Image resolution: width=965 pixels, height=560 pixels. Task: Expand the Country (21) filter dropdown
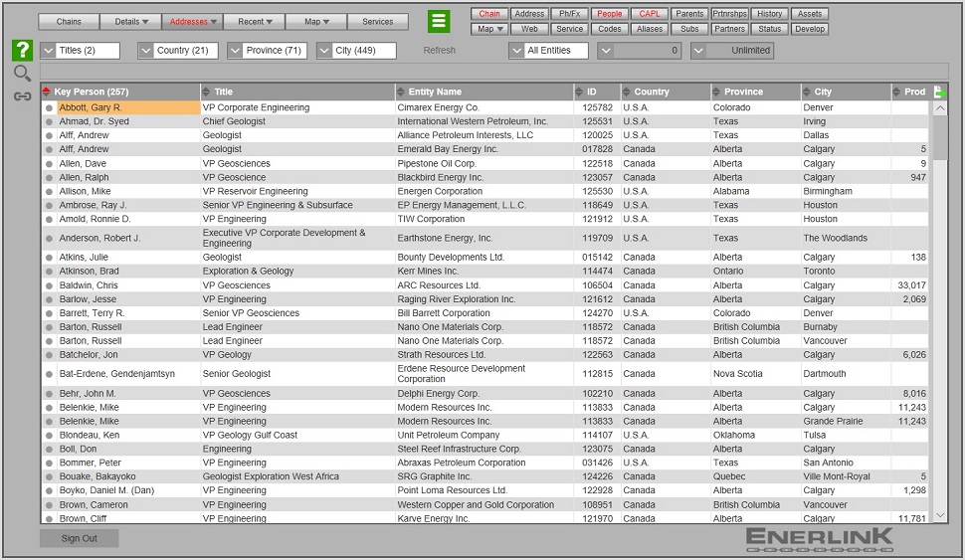point(145,51)
